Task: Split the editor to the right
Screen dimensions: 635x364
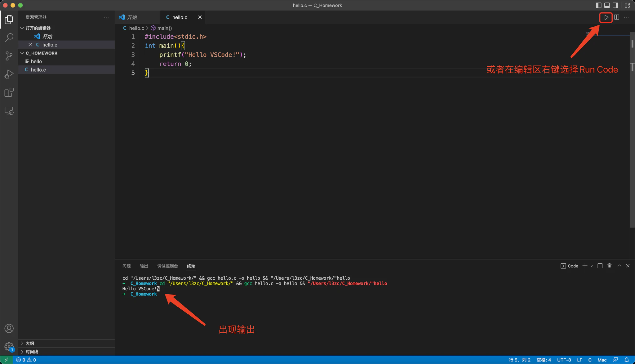Action: 617,17
